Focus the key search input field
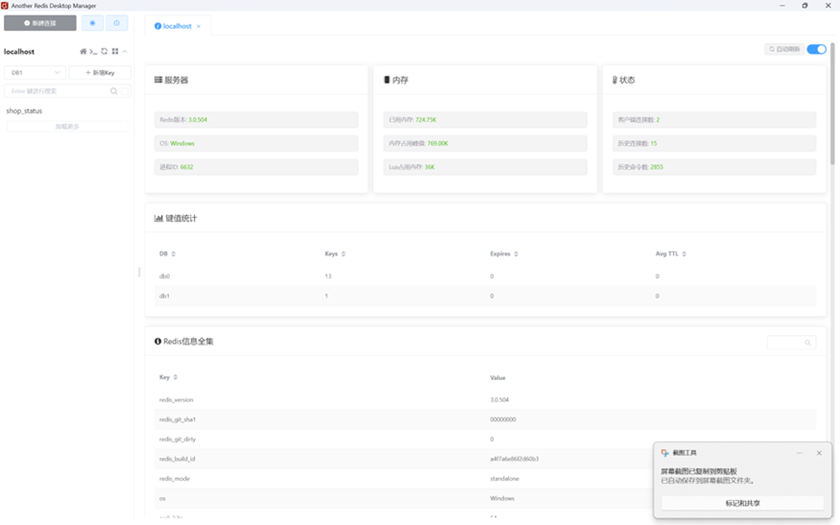Image resolution: width=840 pixels, height=525 pixels. coord(57,91)
